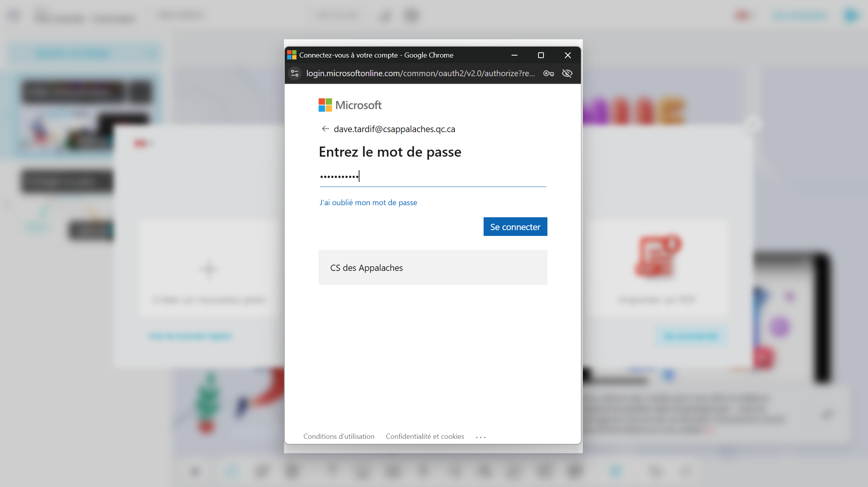
Task: Open the Confidentialité et cookies link
Action: click(x=425, y=436)
